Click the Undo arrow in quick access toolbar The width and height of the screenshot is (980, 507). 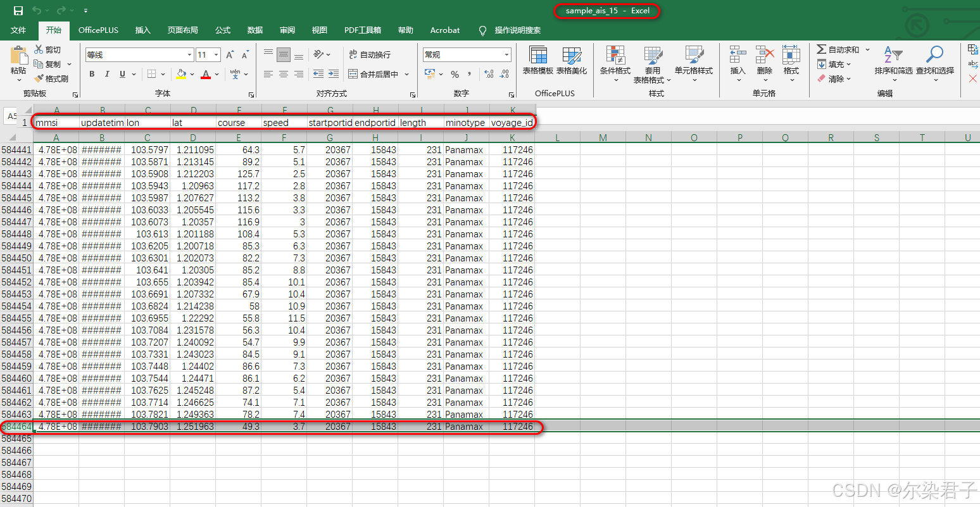click(36, 11)
